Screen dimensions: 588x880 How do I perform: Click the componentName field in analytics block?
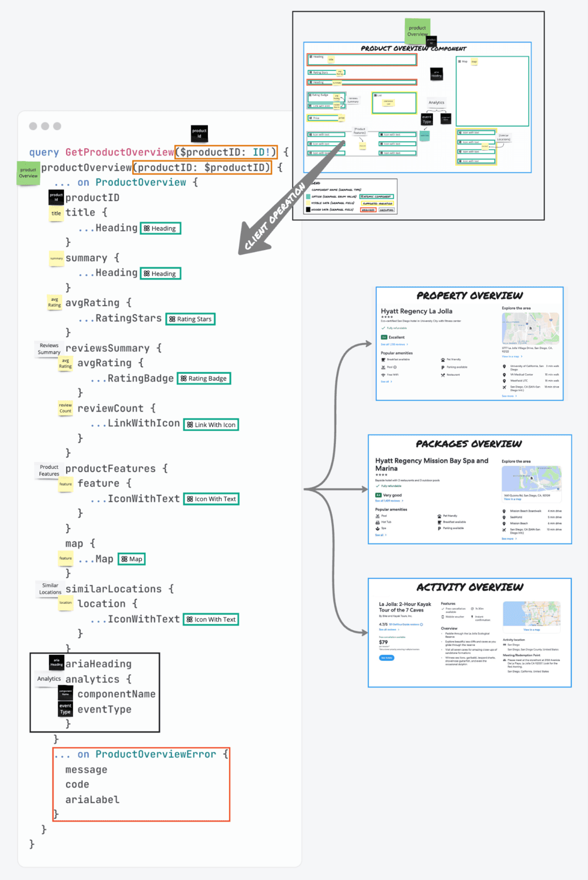click(x=117, y=694)
